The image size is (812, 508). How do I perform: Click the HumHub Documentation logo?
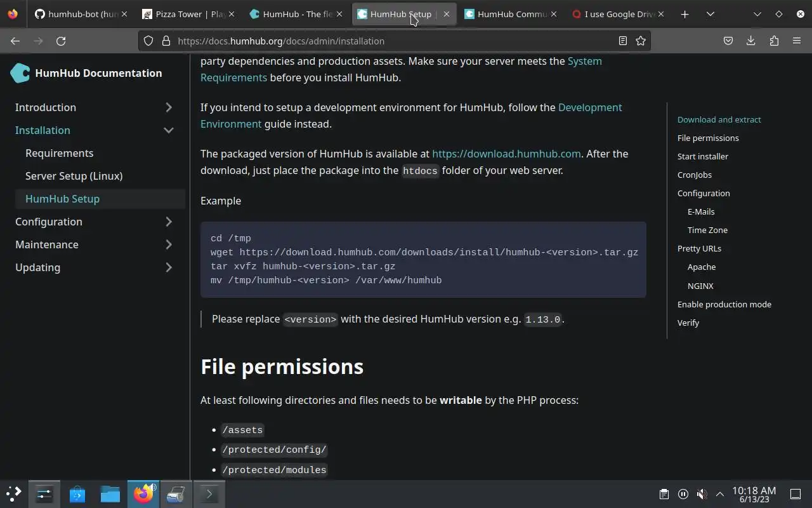[x=86, y=73]
